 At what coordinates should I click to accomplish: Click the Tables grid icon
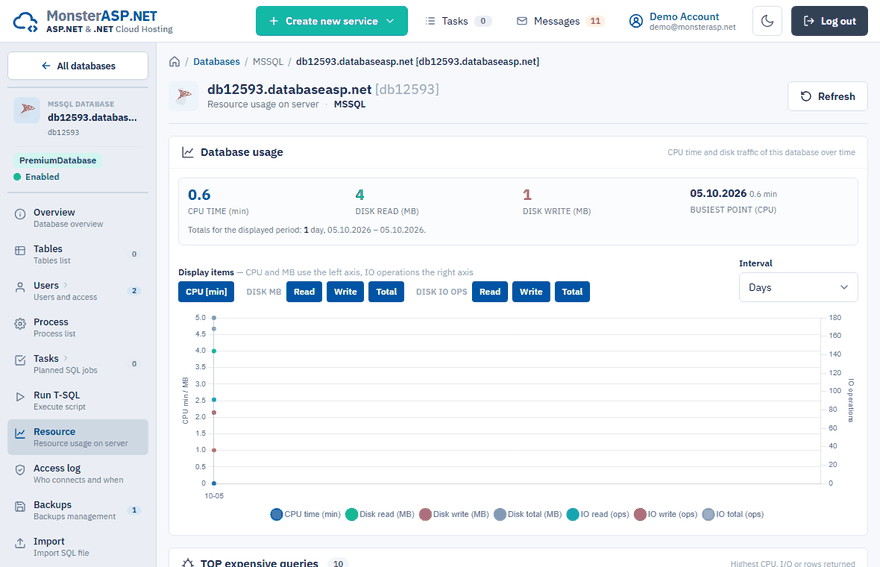pyautogui.click(x=20, y=250)
